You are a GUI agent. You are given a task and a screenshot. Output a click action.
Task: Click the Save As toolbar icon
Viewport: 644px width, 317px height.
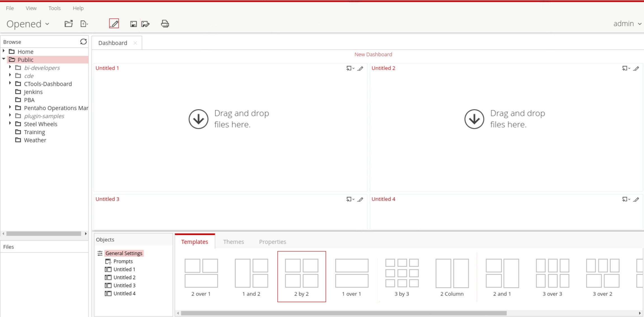click(x=146, y=24)
